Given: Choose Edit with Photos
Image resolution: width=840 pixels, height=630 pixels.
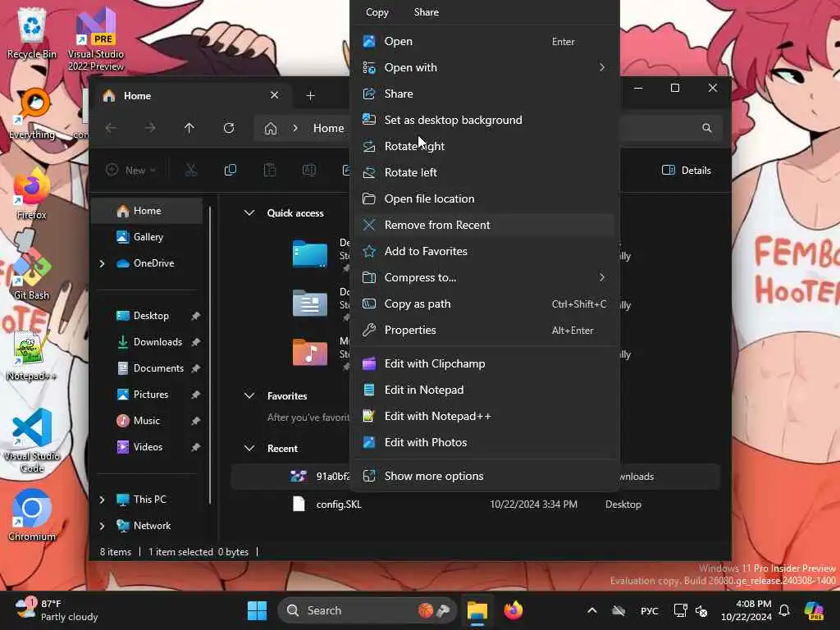Looking at the screenshot, I should tap(484, 442).
